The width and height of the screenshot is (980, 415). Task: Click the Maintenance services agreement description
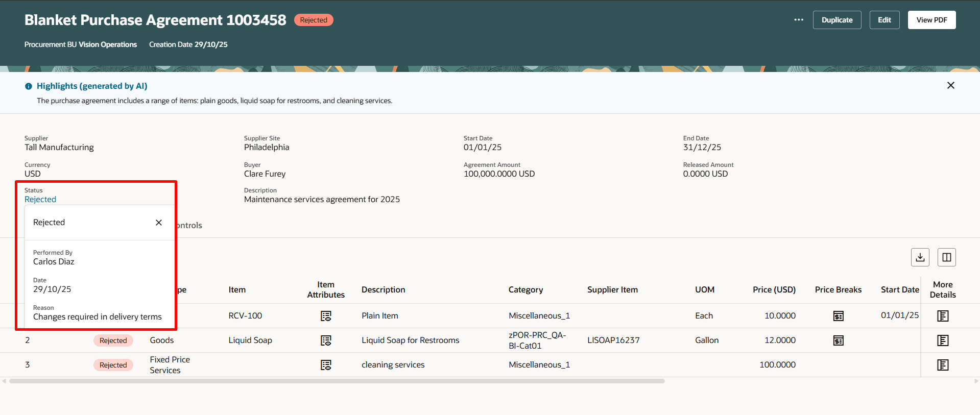pos(322,199)
